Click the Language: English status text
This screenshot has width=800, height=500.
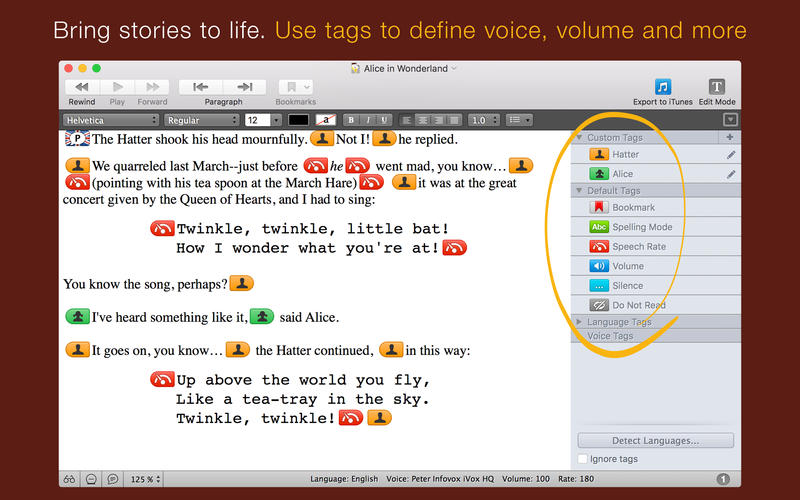click(x=344, y=479)
